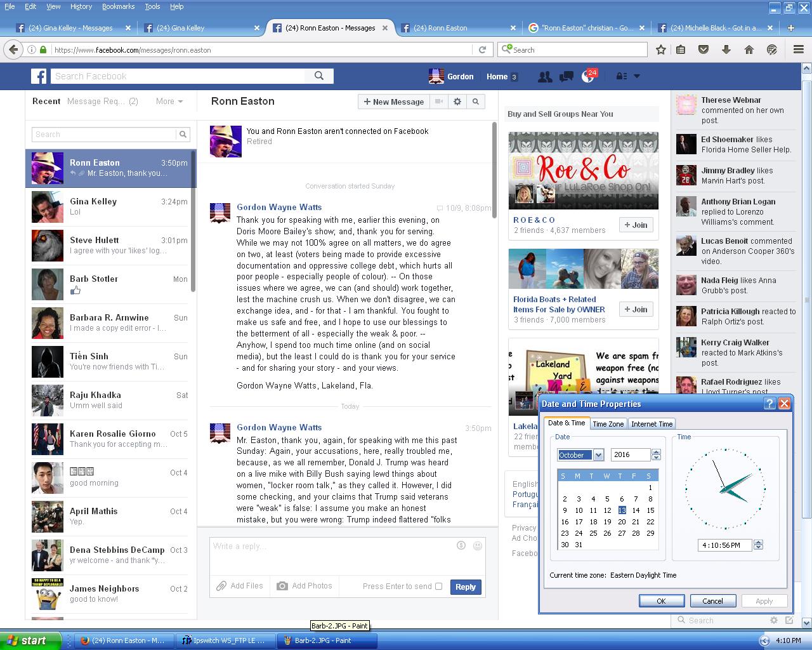Viewport: 812px width, 650px height.
Task: Open the Gina Kelley conversation
Action: tap(111, 206)
